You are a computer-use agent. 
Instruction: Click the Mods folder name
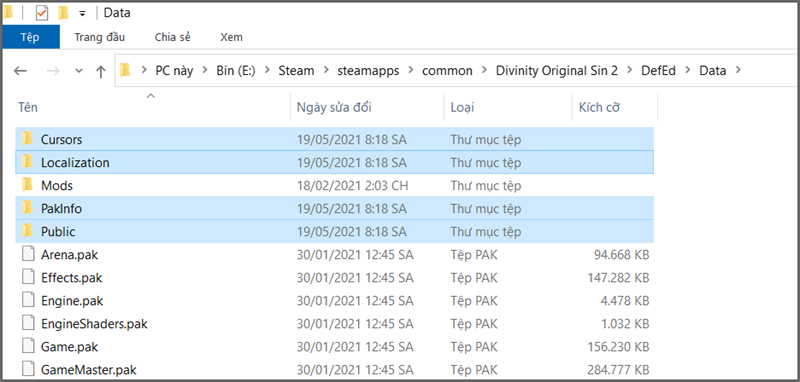click(x=57, y=186)
